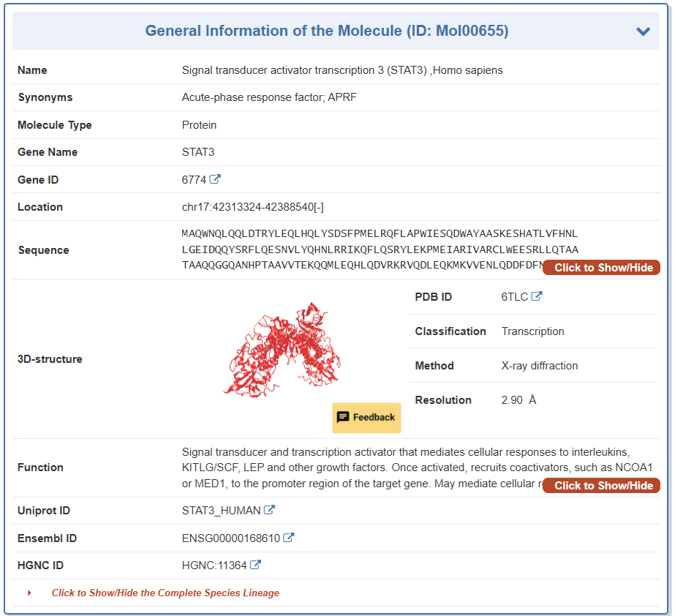The width and height of the screenshot is (675, 616).
Task: Click the STAT3_HUMAN Uniprot ID text
Action: pos(221,511)
